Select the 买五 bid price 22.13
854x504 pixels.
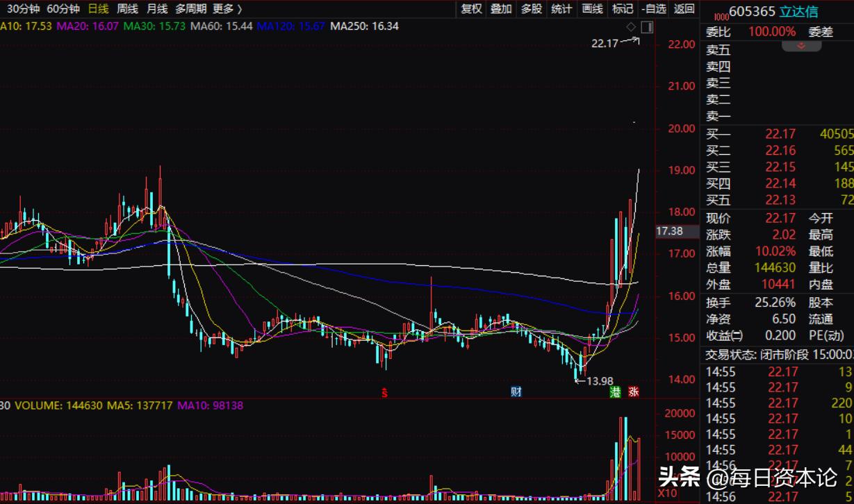(780, 201)
